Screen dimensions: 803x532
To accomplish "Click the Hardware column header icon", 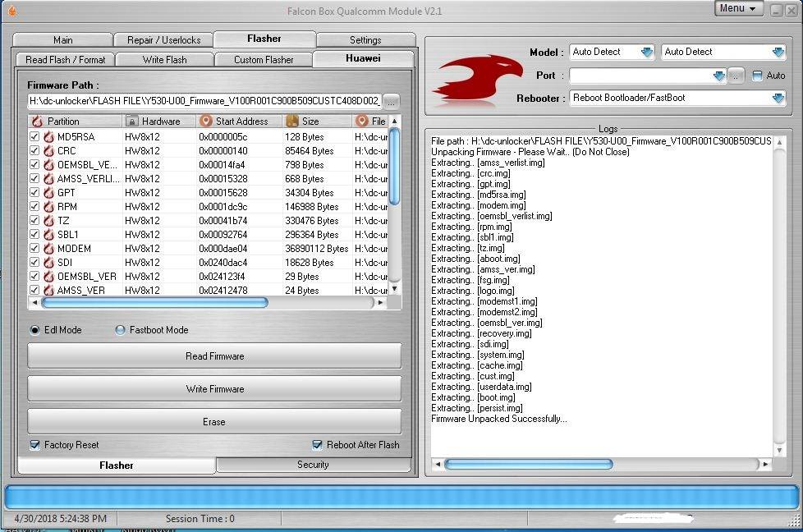I will coord(132,122).
